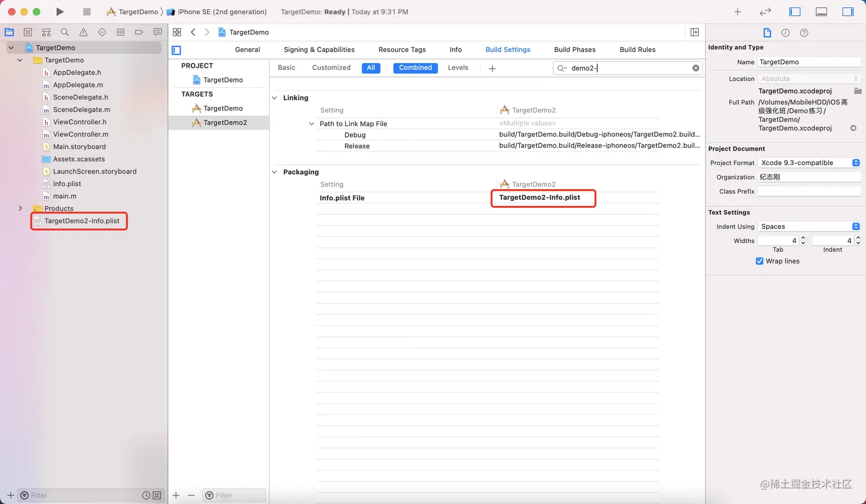Image resolution: width=866 pixels, height=504 pixels.
Task: Add a new target with plus
Action: click(x=176, y=495)
